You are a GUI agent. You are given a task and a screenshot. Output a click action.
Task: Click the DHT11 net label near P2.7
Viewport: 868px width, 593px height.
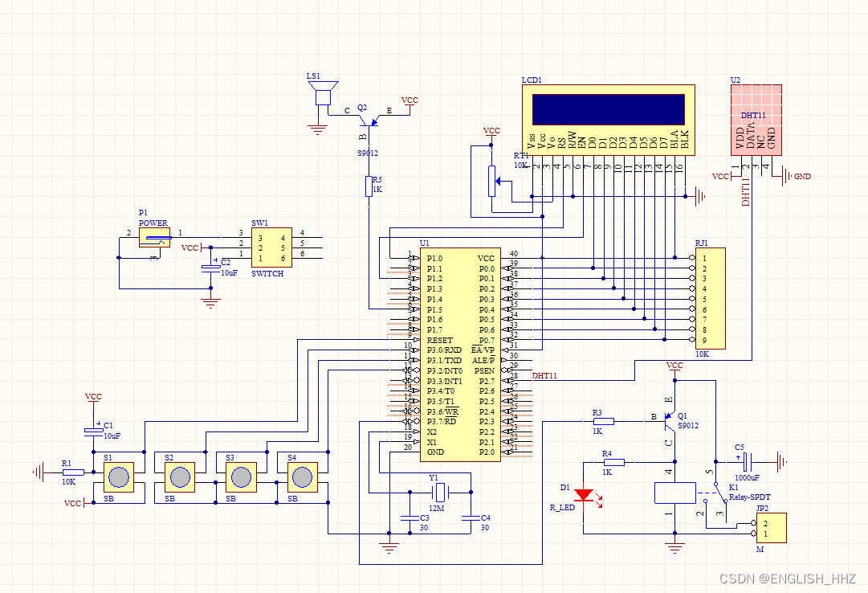[x=544, y=376]
